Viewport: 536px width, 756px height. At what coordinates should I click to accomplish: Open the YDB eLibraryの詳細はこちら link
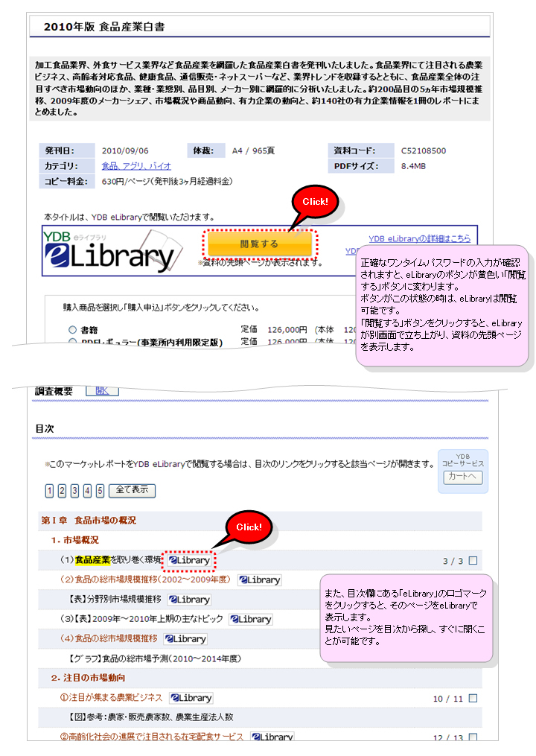419,238
